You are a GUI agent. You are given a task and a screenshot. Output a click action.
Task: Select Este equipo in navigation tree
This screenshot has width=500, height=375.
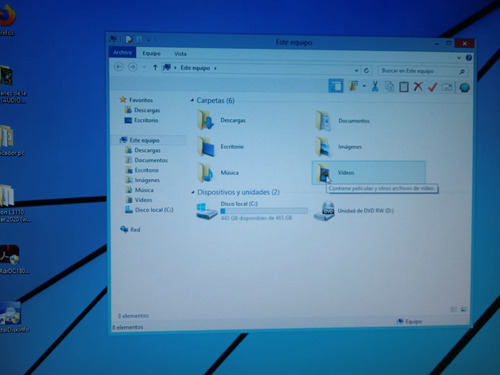[140, 140]
